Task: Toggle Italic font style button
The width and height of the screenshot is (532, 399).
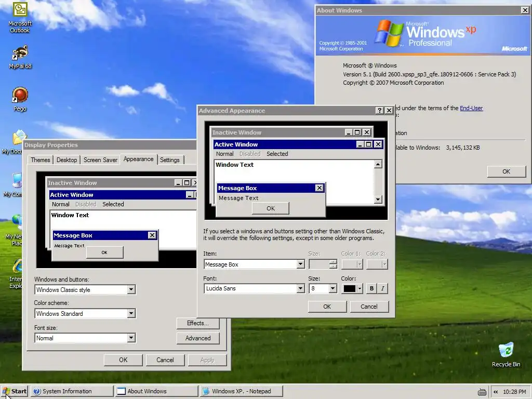Action: coord(382,288)
